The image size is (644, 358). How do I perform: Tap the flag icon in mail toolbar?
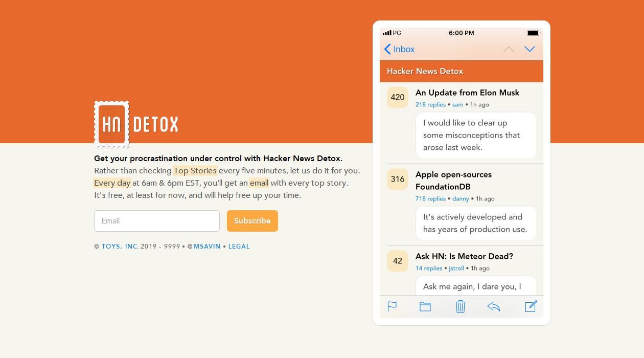pos(392,306)
